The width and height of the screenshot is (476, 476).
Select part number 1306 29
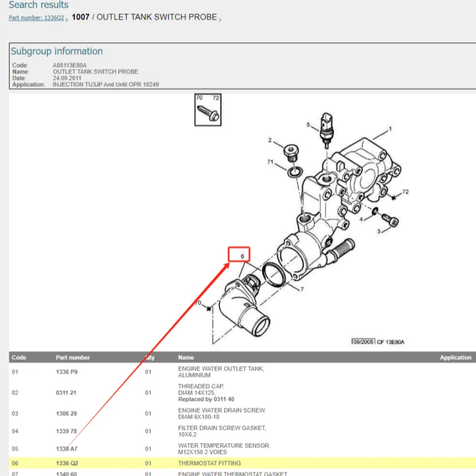pos(67,414)
